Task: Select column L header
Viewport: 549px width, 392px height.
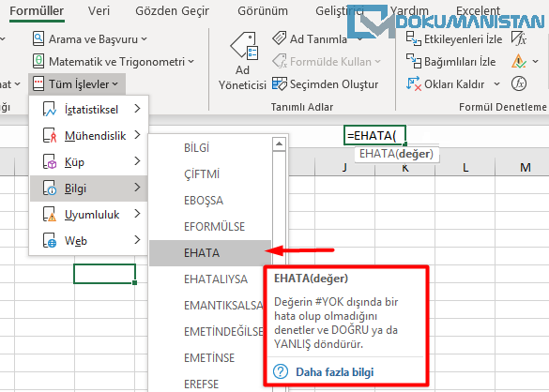Action: click(x=465, y=167)
